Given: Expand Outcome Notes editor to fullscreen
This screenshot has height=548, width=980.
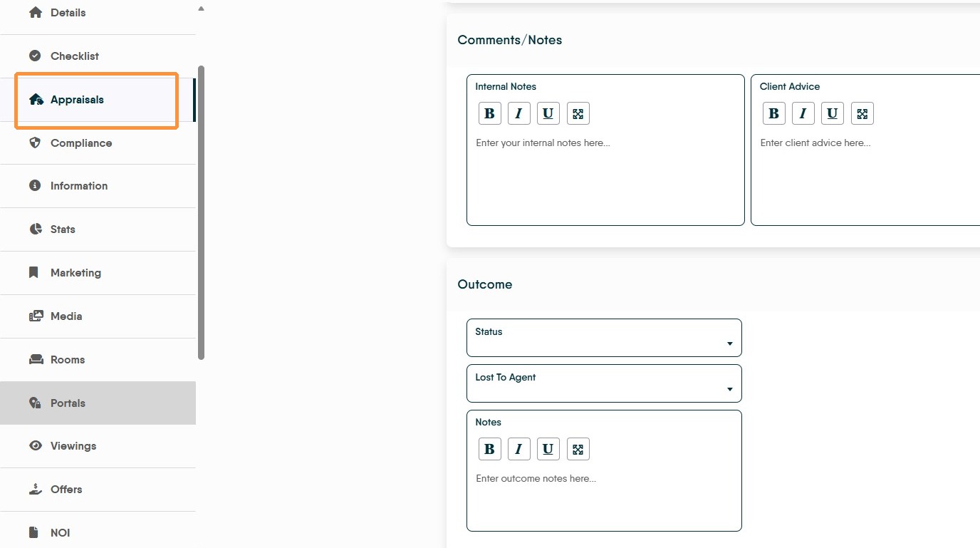Looking at the screenshot, I should coord(578,450).
